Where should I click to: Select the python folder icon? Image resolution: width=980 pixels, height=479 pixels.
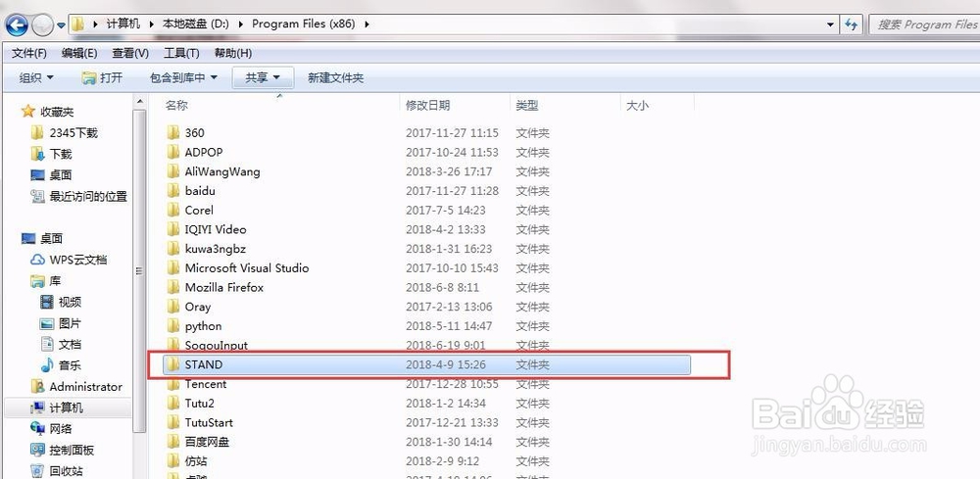click(173, 326)
